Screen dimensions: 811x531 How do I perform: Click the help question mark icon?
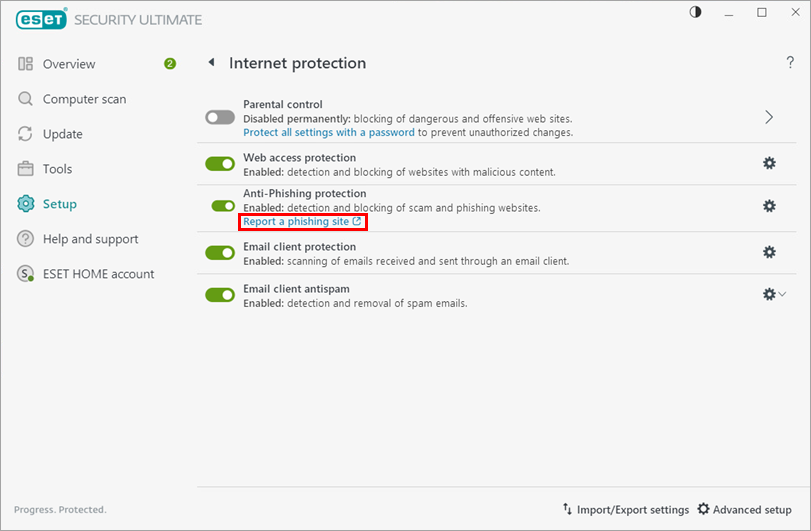coord(790,63)
